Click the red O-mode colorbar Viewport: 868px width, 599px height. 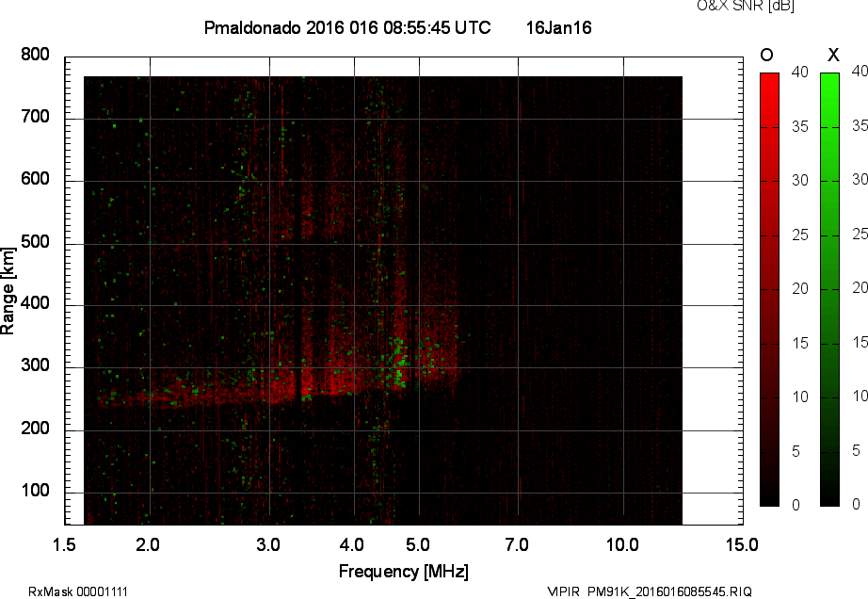pyautogui.click(x=769, y=289)
